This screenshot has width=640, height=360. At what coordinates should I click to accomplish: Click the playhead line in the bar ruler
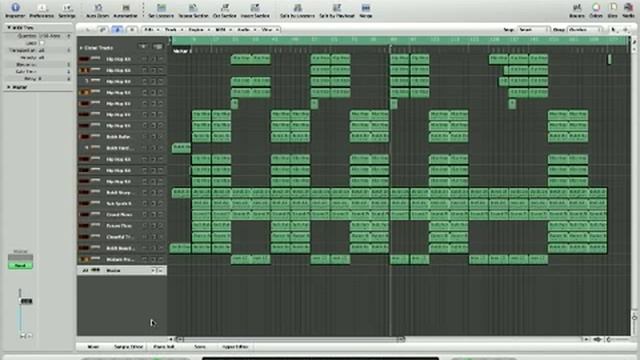click(x=390, y=45)
